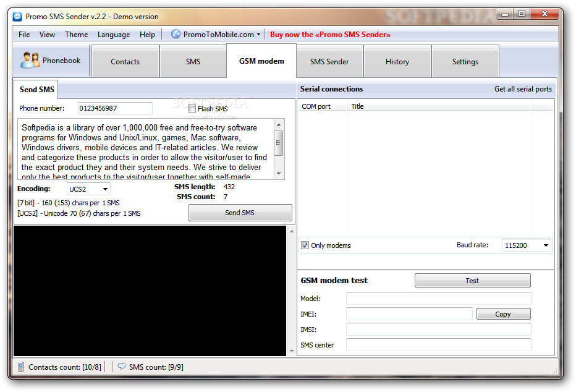Click the message box scroll up arrow

pos(279,125)
